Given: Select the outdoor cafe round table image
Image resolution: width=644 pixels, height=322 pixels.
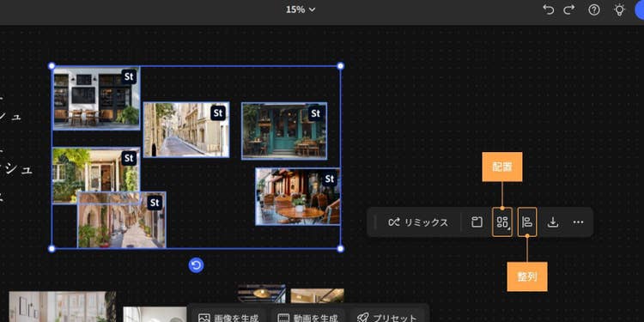Looking at the screenshot, I should point(297,197).
